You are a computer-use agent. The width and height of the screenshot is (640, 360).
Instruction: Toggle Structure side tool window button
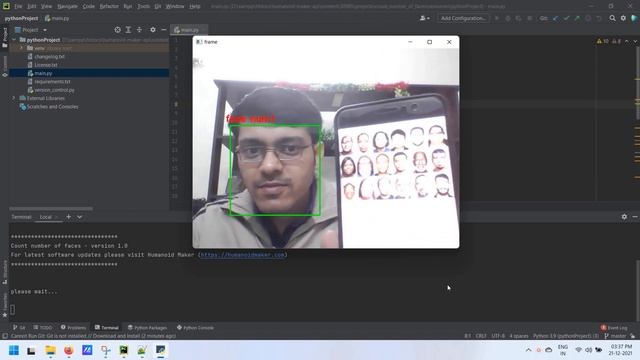pyautogui.click(x=4, y=272)
